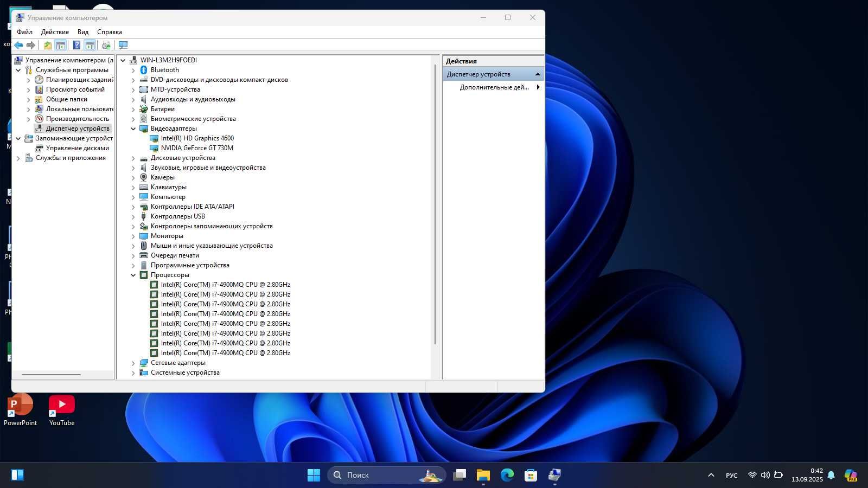
Task: Click the Контроллеры USB icon
Action: (144, 216)
